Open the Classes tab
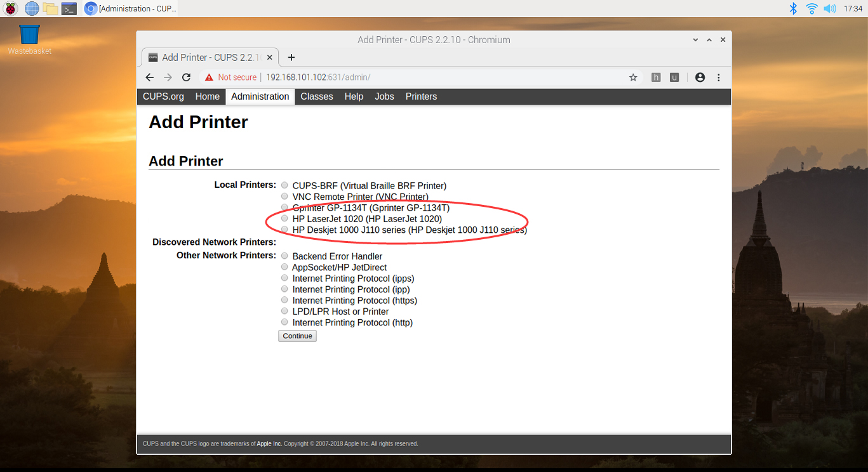 click(317, 96)
